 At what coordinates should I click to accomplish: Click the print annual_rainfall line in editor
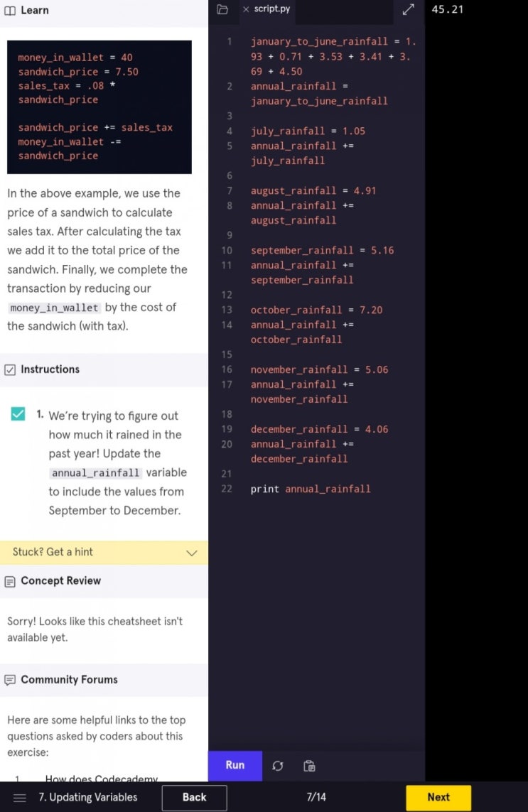pyautogui.click(x=309, y=489)
